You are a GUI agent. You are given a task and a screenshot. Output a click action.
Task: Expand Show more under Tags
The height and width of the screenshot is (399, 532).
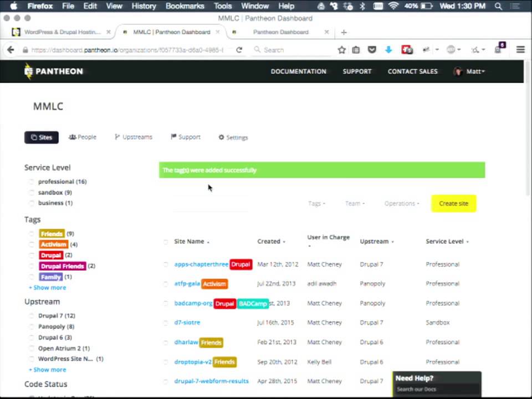pos(48,288)
